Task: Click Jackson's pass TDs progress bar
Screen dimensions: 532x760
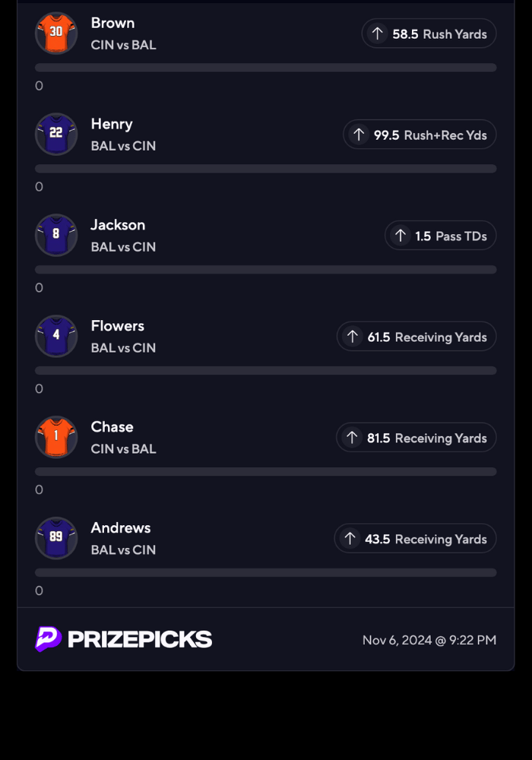Action: pos(266,270)
